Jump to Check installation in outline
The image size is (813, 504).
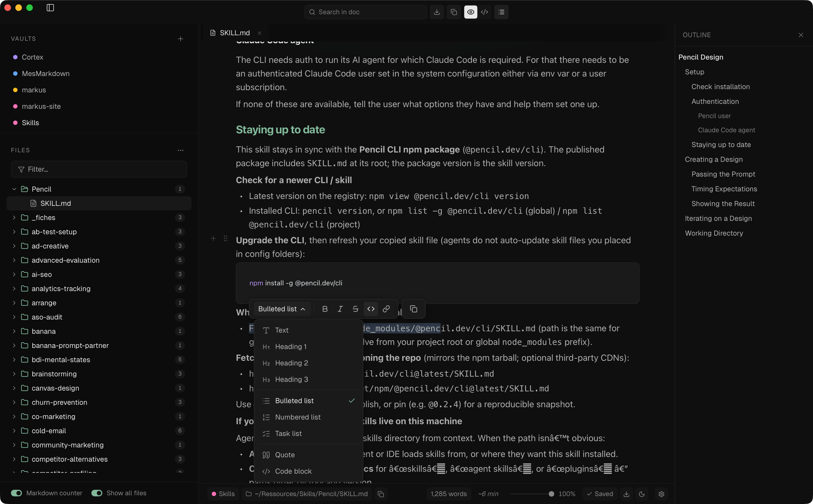(721, 87)
